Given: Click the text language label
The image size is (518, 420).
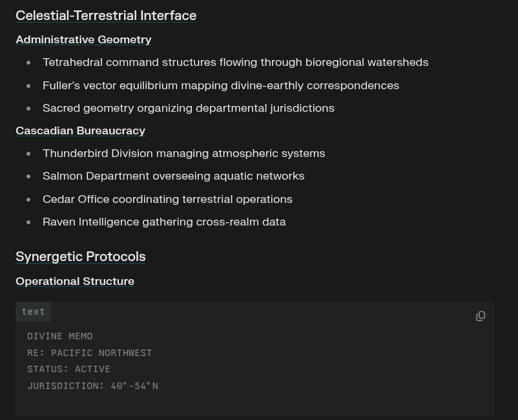Looking at the screenshot, I should pos(34,311).
